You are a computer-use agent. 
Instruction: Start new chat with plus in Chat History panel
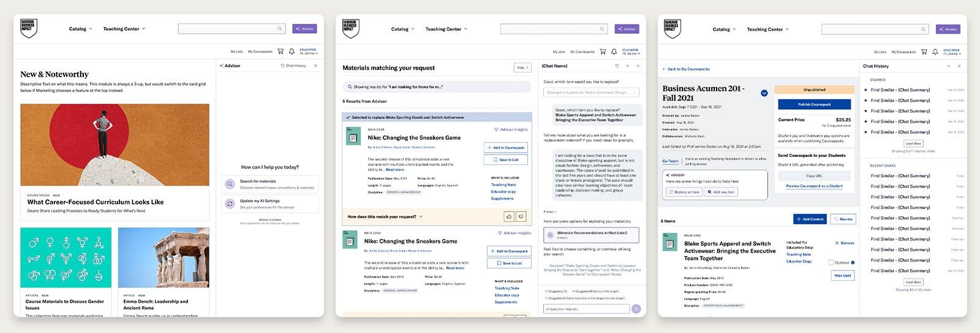tap(949, 66)
